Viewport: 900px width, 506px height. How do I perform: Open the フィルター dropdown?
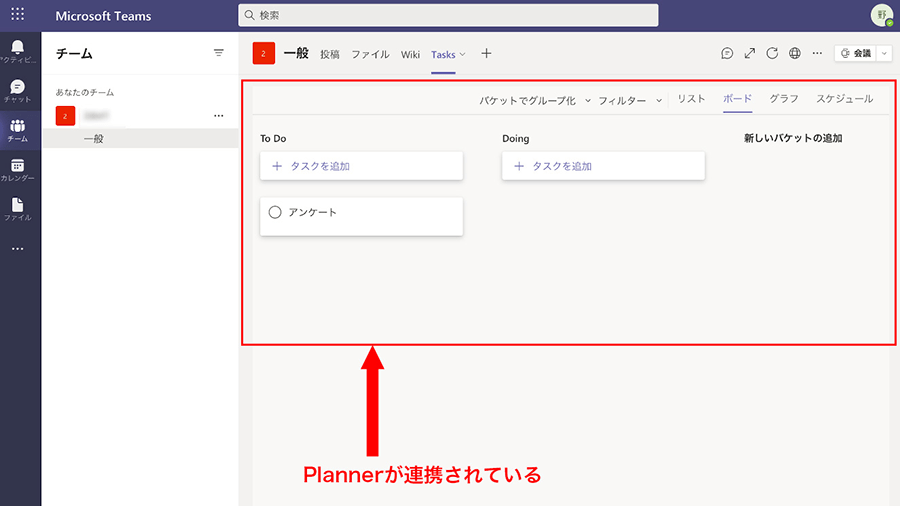(x=630, y=100)
